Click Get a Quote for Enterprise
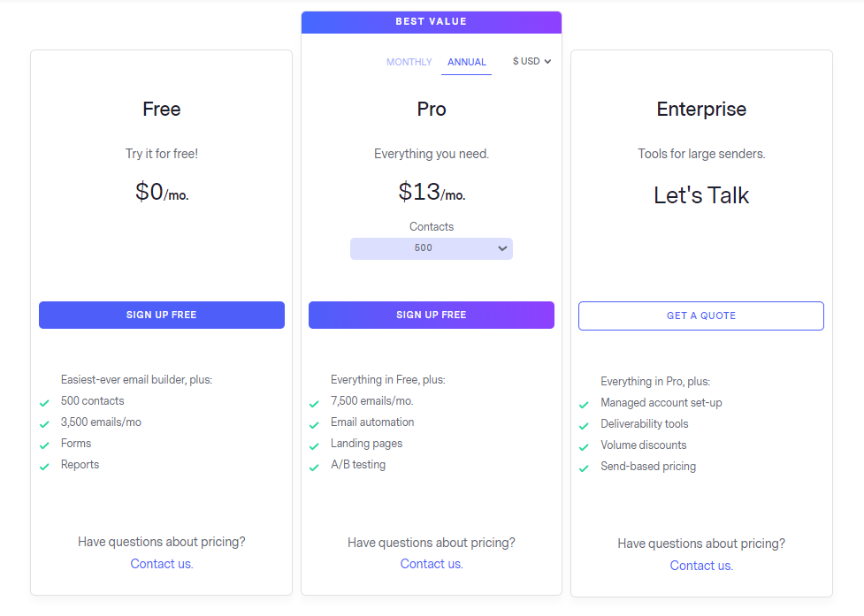Viewport: 864px width, 616px height. (x=701, y=316)
